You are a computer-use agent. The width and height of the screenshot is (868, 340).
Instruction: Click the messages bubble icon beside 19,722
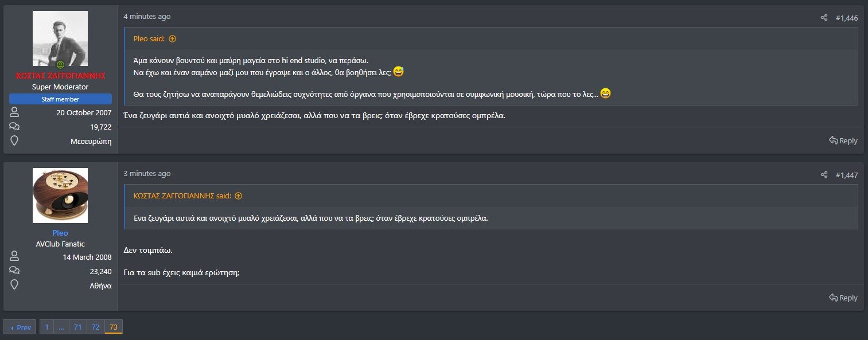(14, 127)
